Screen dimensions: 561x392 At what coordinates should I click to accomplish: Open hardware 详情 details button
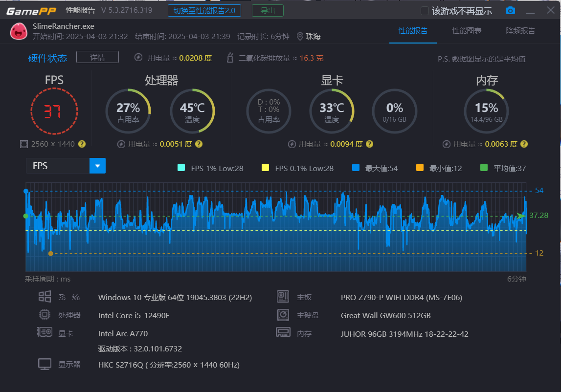97,57
